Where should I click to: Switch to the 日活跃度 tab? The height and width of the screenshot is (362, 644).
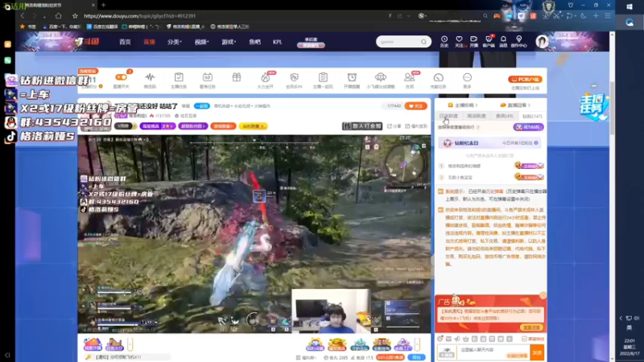[448, 116]
